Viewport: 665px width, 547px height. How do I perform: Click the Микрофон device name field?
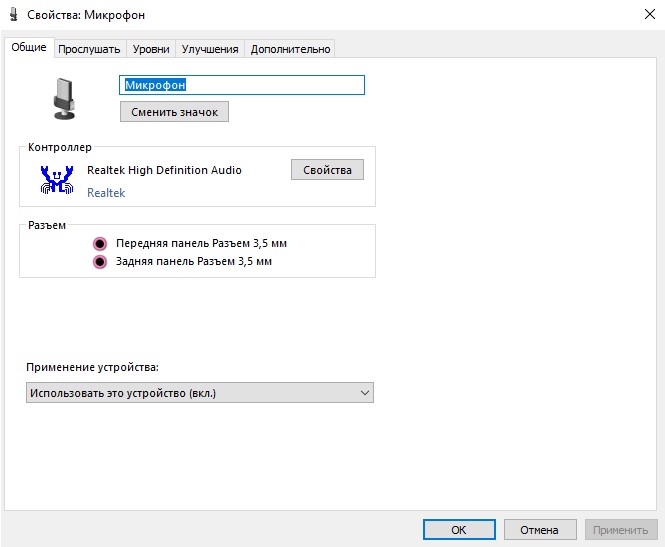(242, 85)
